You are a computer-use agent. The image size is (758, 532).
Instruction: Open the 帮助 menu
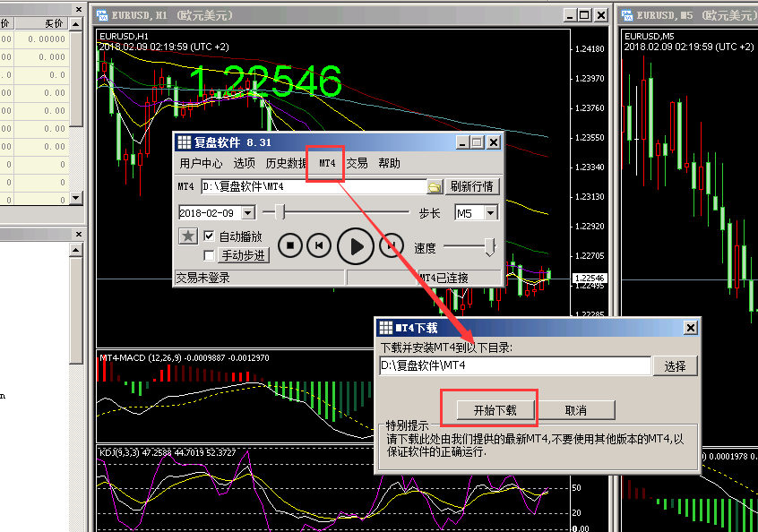tap(389, 164)
